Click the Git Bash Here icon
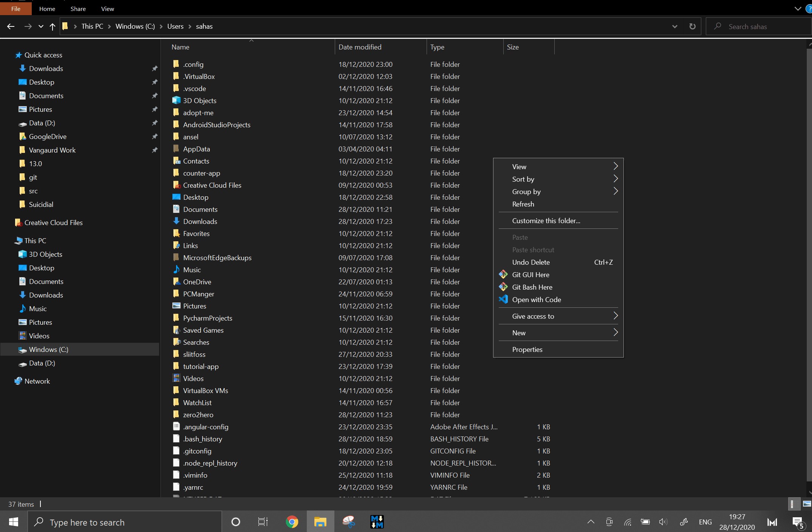The height and width of the screenshot is (532, 812). (x=503, y=287)
